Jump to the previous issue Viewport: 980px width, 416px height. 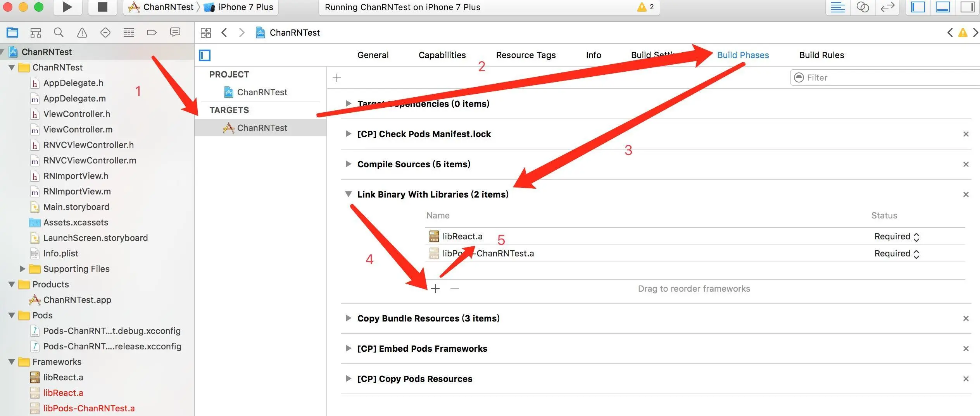950,33
